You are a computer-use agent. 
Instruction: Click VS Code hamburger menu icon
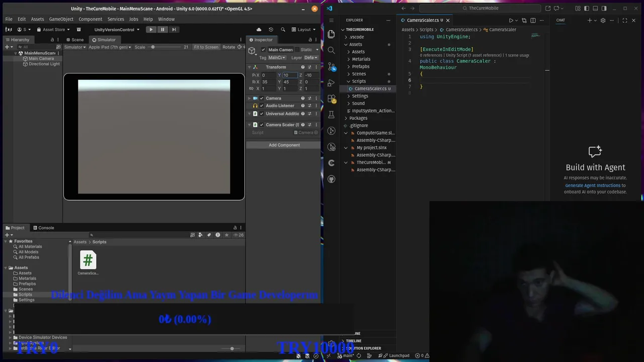click(x=331, y=20)
